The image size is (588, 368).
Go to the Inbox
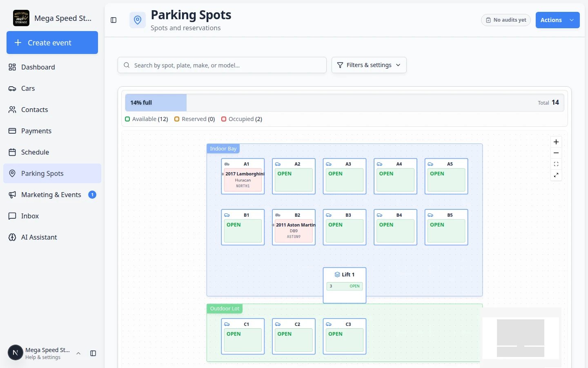[52, 216]
